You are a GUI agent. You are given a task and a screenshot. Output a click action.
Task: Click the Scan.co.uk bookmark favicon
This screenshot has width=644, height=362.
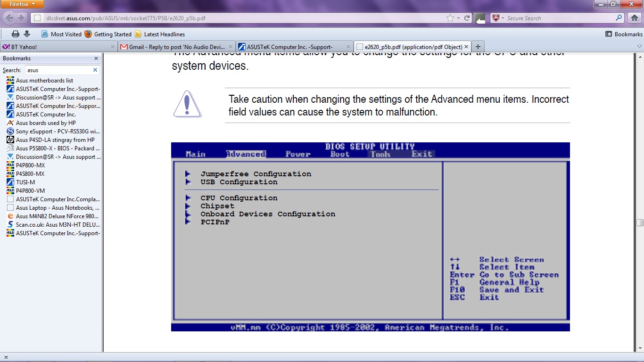point(10,225)
